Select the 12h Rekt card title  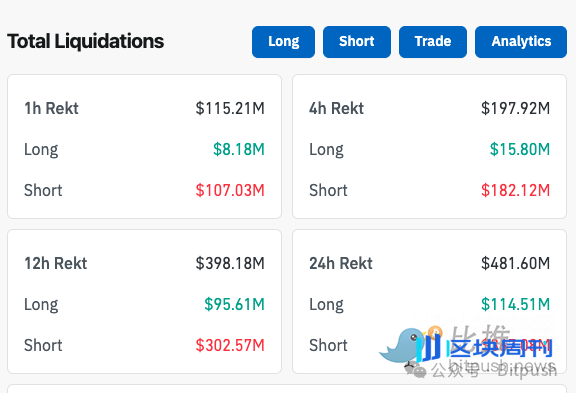pyautogui.click(x=56, y=263)
